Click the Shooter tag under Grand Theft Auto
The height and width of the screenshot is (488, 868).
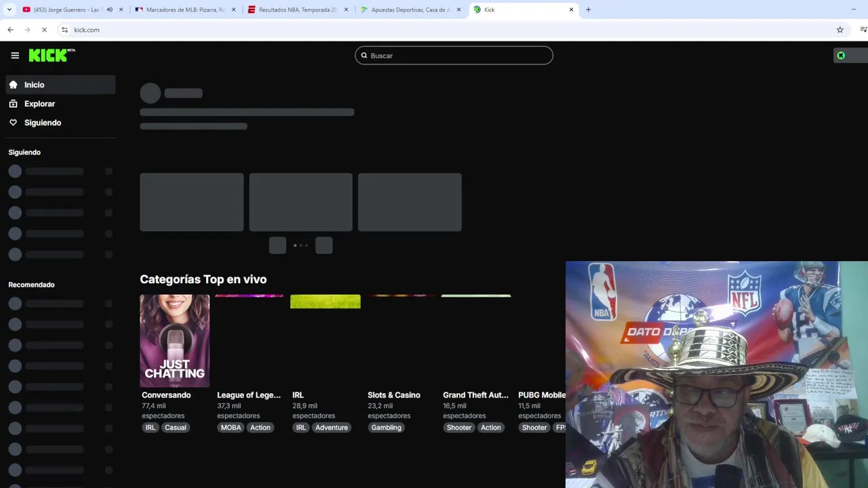coord(459,428)
